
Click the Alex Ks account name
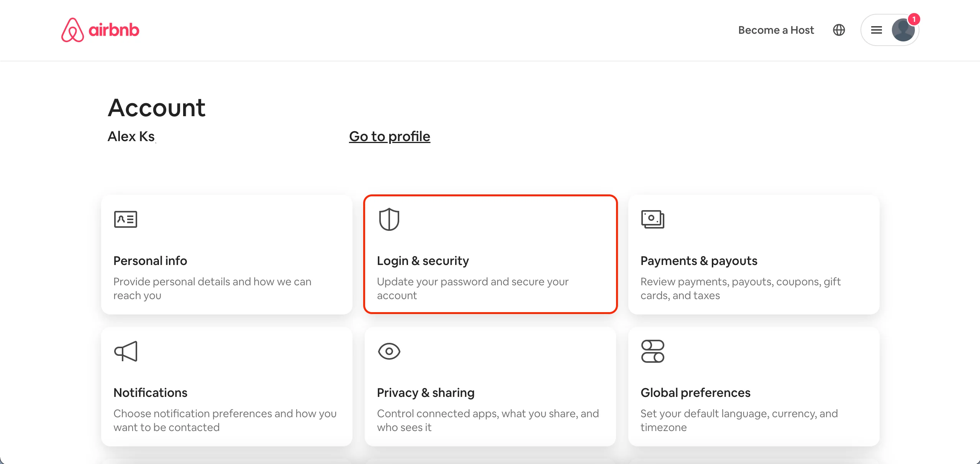tap(131, 137)
